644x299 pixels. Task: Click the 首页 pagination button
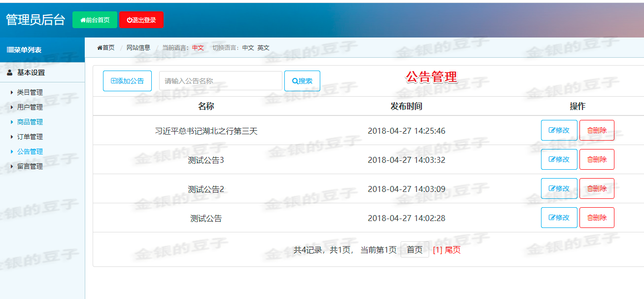[x=415, y=250]
